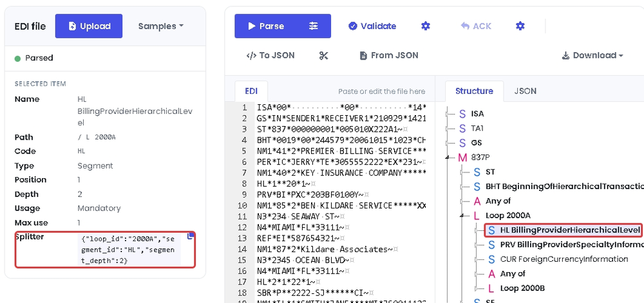Screen dimensions: 644x303
Task: Collapse Loop 2000A arrow
Action: click(462, 216)
